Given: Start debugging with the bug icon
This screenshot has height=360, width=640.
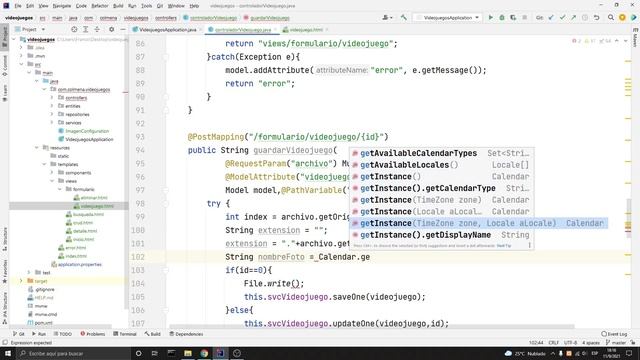Looking at the screenshot, I should click(x=502, y=18).
